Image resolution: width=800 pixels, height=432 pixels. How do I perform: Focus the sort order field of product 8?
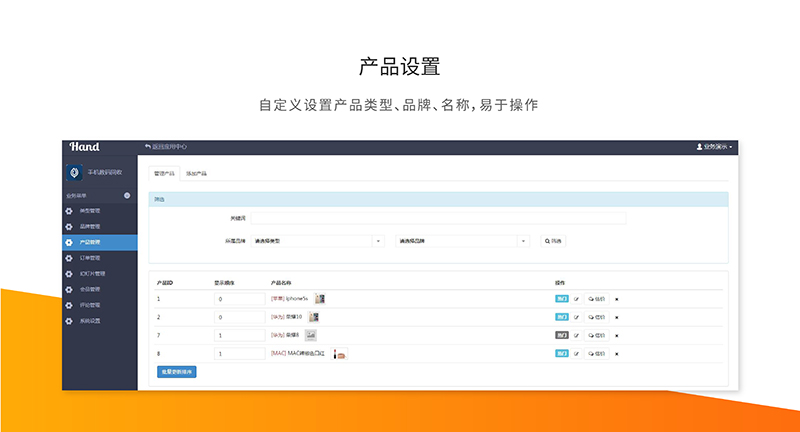click(x=240, y=353)
